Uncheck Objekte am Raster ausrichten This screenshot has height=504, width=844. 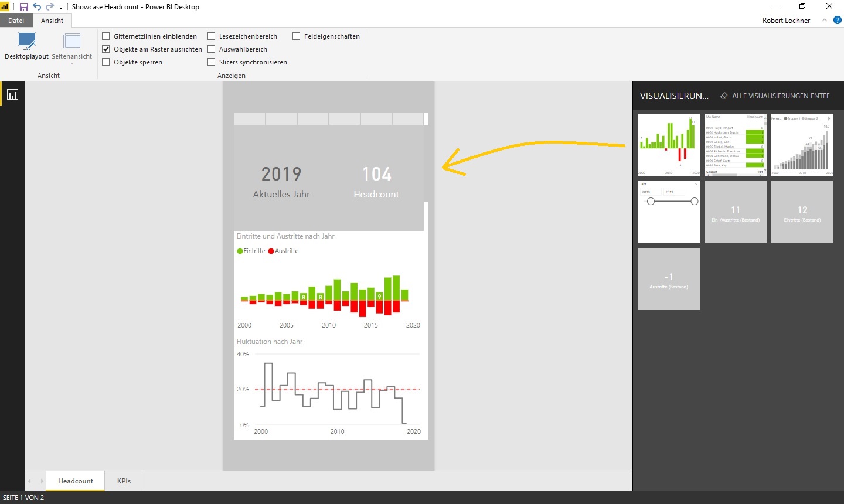(x=106, y=49)
